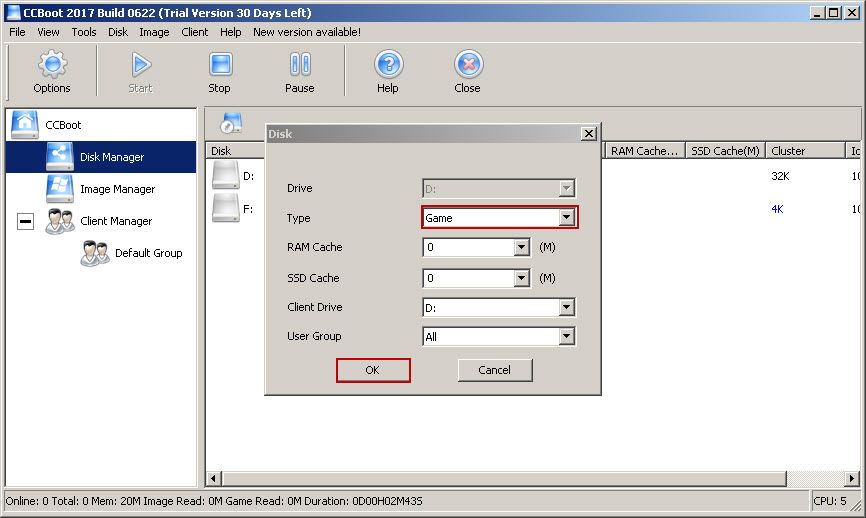Click the disabled Drive dropdown
866x518 pixels.
point(499,188)
